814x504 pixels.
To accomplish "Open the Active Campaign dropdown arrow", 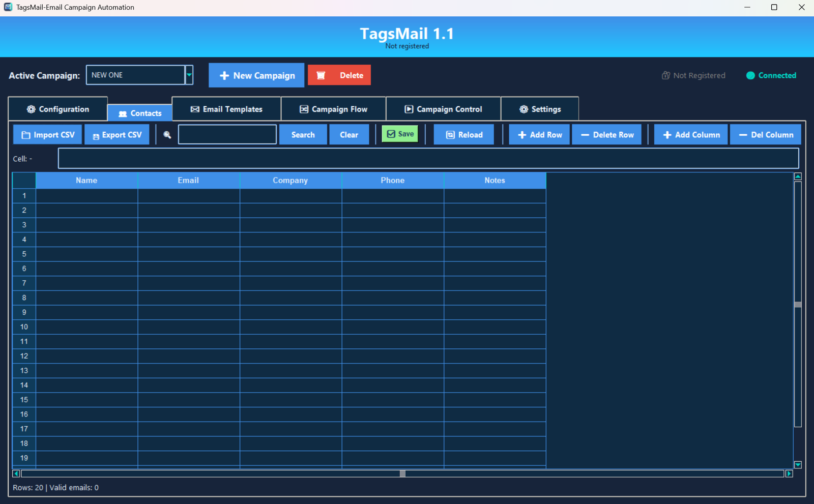I will click(x=189, y=75).
